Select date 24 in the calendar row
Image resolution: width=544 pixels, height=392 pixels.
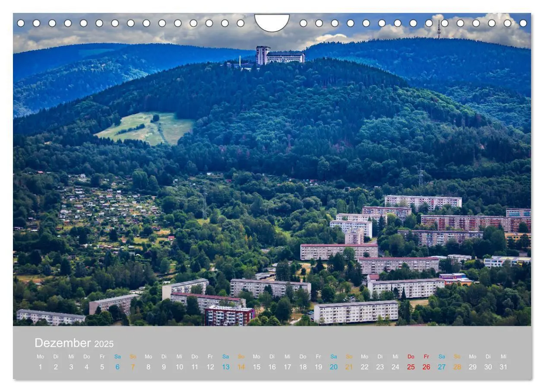(x=395, y=367)
